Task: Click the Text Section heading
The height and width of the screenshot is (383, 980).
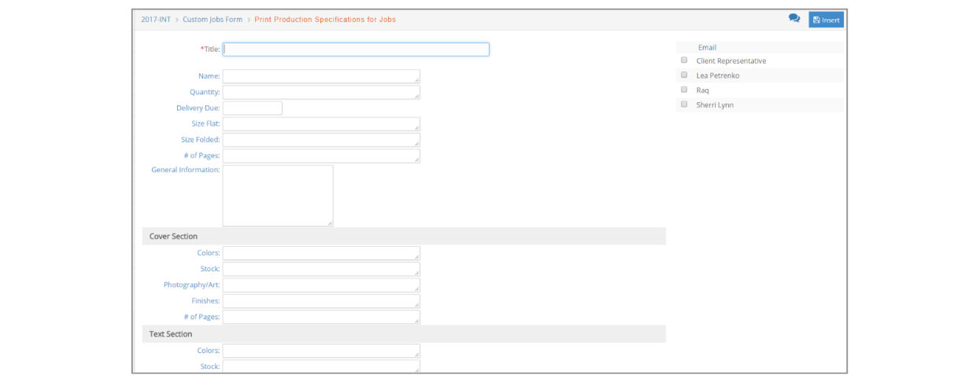Action: (171, 334)
